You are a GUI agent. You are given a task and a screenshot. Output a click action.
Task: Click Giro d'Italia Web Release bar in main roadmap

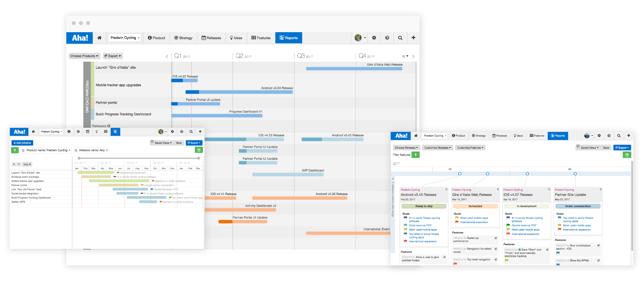pyautogui.click(x=354, y=69)
